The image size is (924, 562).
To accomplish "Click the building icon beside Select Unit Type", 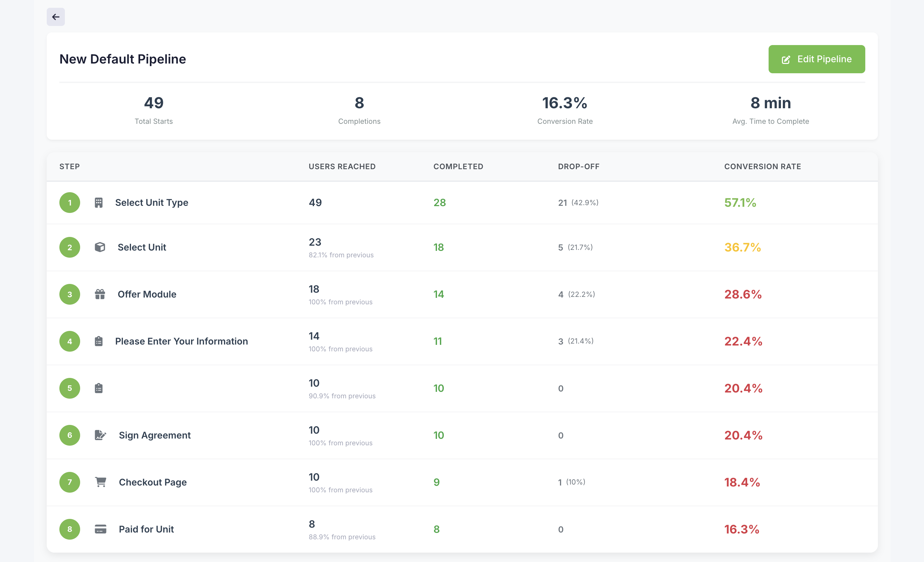I will tap(99, 203).
